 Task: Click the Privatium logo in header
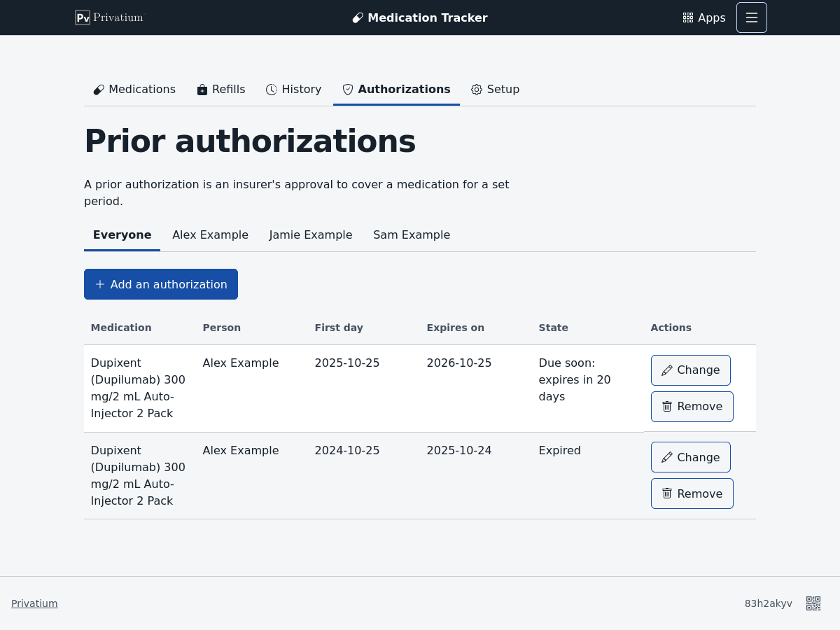click(109, 17)
